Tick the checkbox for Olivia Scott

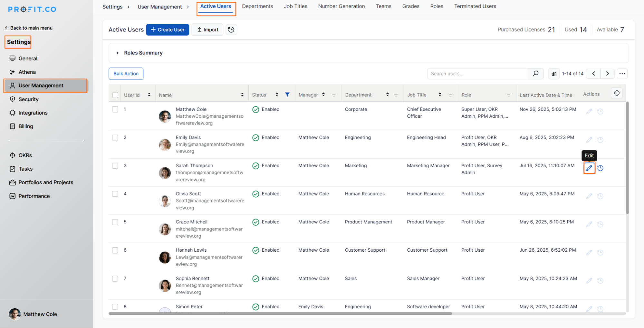115,194
